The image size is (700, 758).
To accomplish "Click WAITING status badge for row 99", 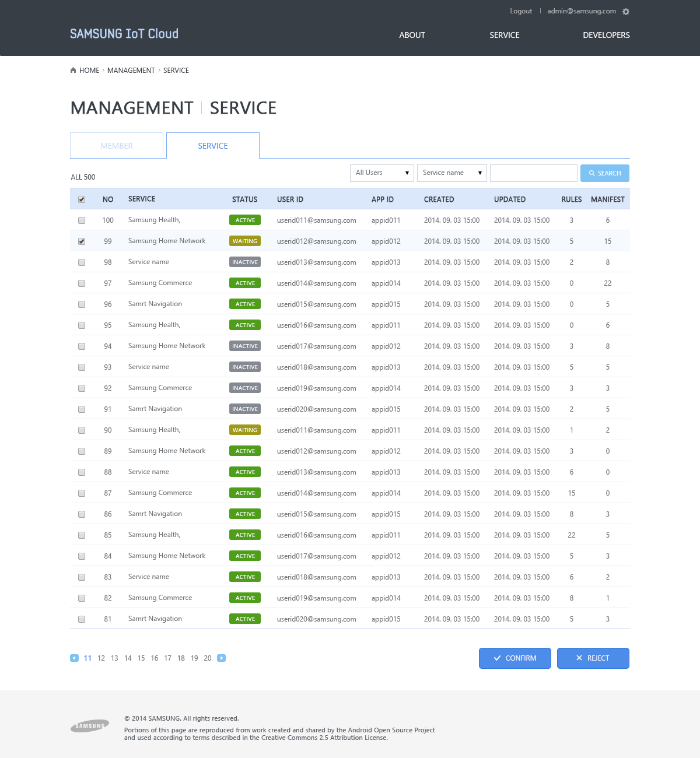I will (x=245, y=241).
